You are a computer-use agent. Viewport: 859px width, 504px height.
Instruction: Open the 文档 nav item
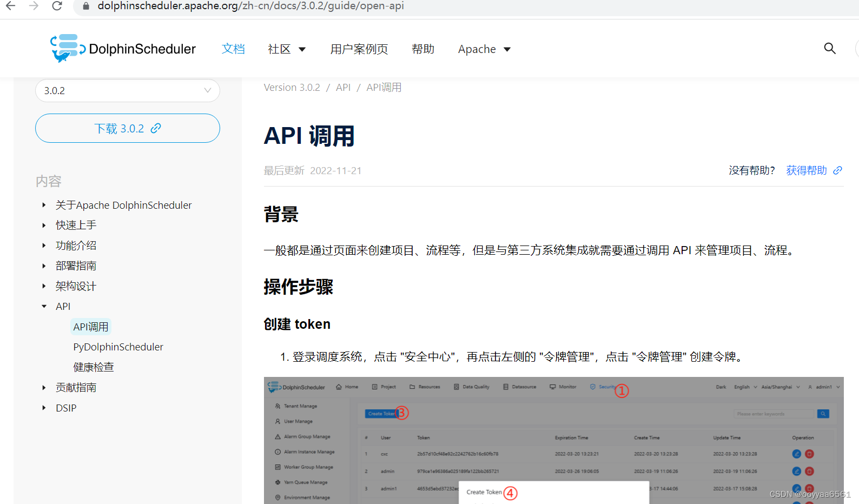coord(233,49)
